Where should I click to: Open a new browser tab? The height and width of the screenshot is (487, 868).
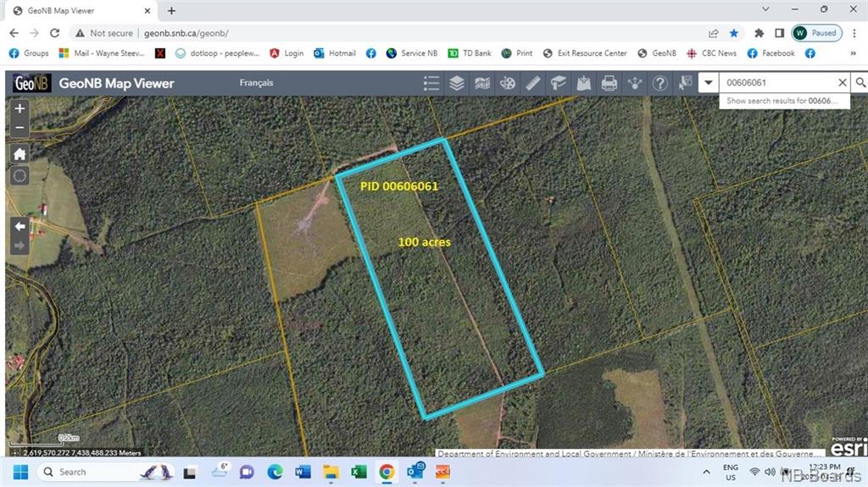click(x=171, y=10)
